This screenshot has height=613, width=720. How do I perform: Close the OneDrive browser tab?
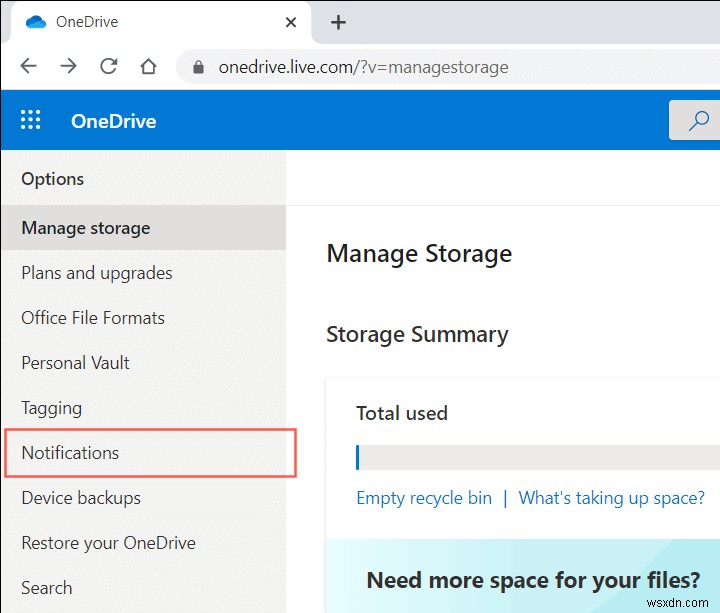tap(291, 22)
